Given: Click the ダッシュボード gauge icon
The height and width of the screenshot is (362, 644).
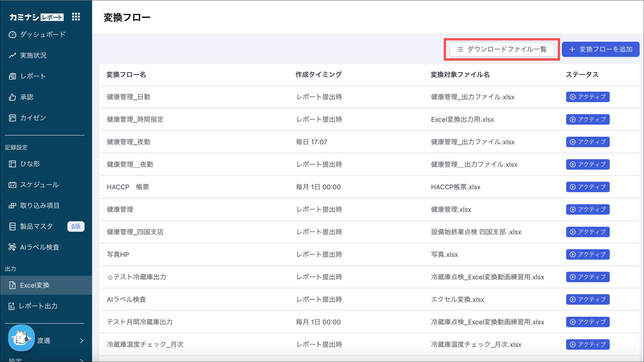Looking at the screenshot, I should pyautogui.click(x=12, y=35).
